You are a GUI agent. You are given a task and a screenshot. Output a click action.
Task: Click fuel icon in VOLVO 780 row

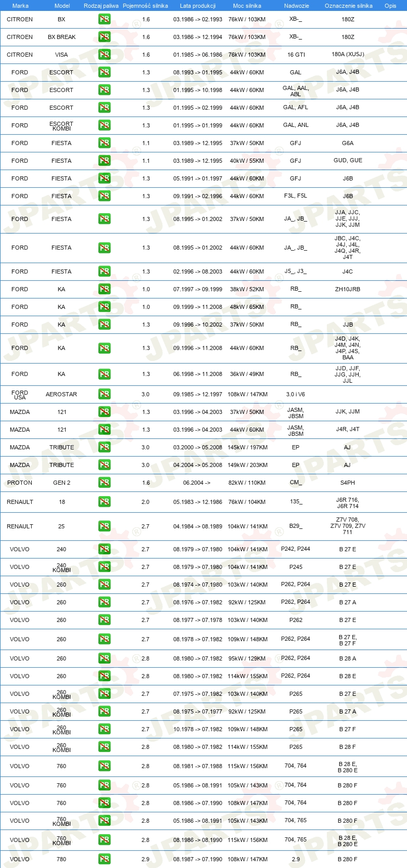point(104,859)
